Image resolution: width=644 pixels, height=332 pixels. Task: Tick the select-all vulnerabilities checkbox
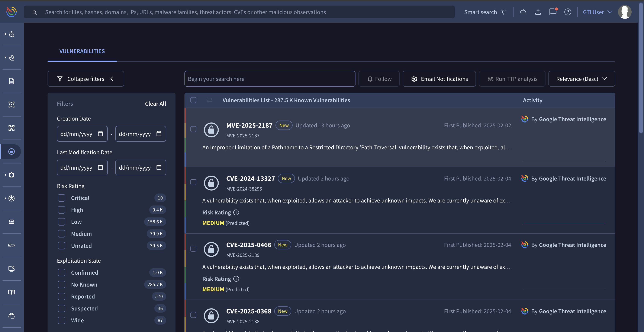193,100
